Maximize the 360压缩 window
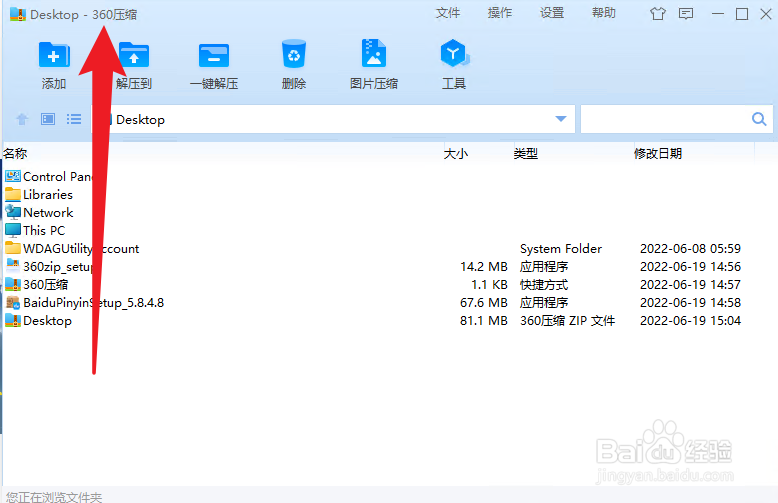The image size is (778, 503). (742, 14)
